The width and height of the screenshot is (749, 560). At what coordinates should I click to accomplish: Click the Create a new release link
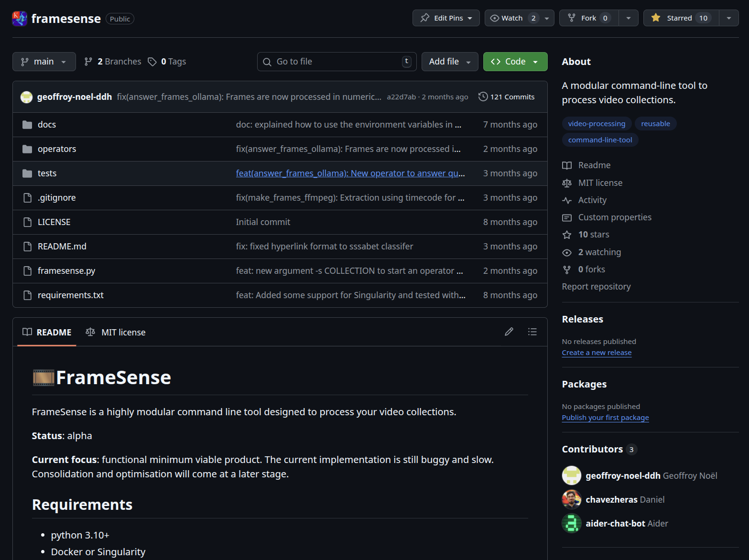597,353
